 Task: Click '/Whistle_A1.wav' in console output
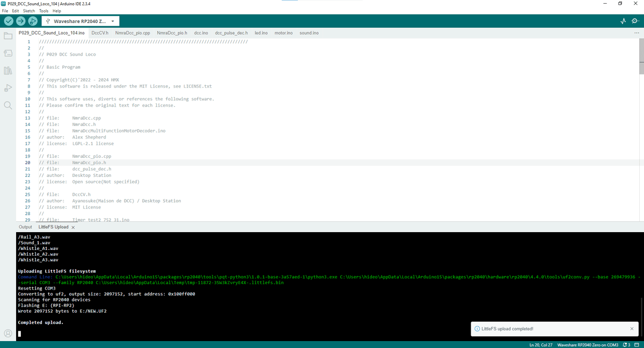(38, 248)
